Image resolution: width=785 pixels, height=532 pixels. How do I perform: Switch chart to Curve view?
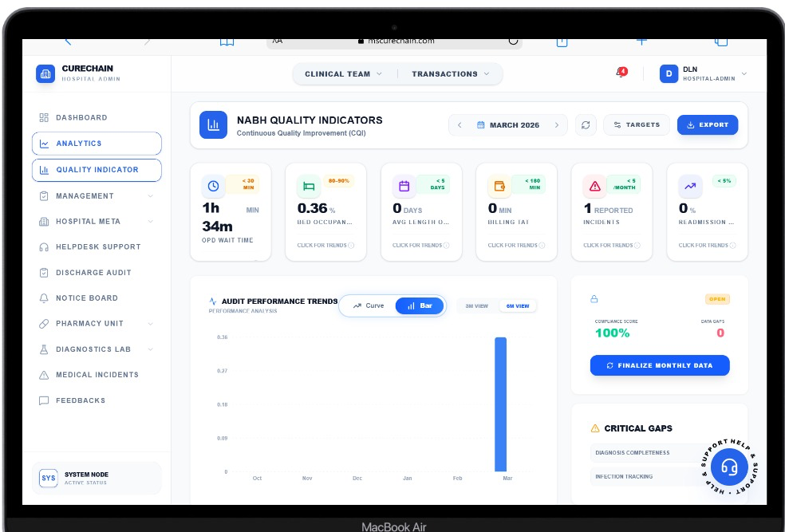click(x=369, y=305)
